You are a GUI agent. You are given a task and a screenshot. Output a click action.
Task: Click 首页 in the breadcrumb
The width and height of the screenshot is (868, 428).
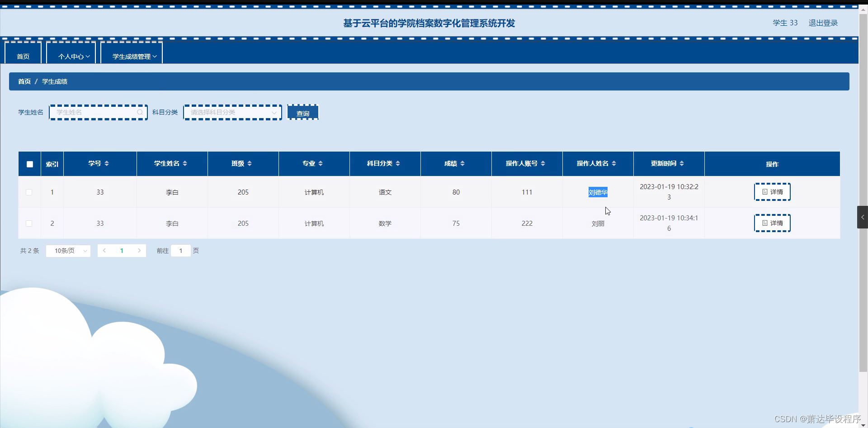(24, 81)
